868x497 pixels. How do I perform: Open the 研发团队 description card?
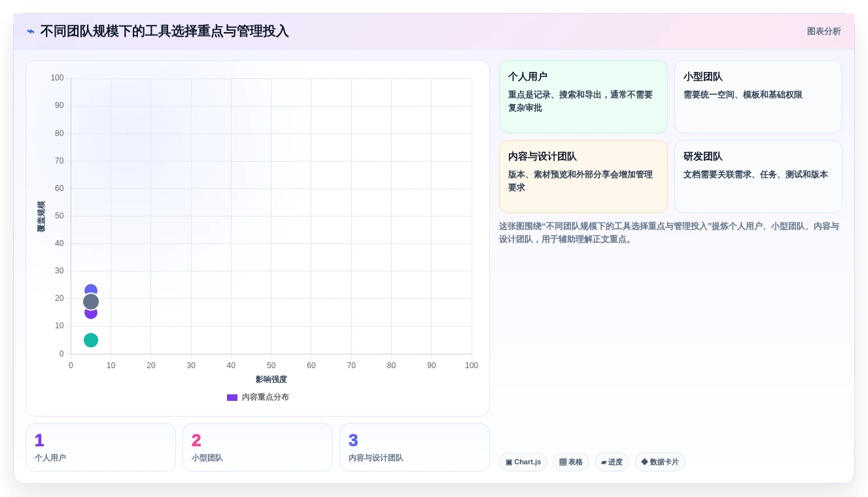pos(758,177)
